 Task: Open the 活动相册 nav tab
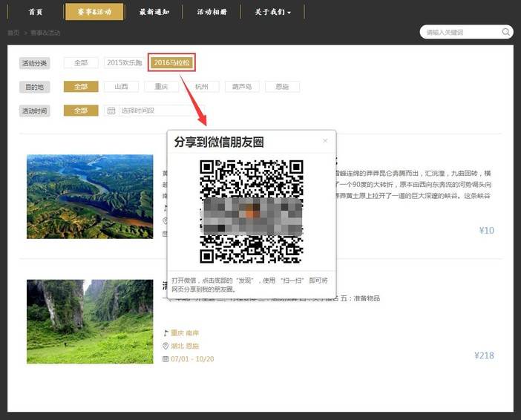point(212,12)
